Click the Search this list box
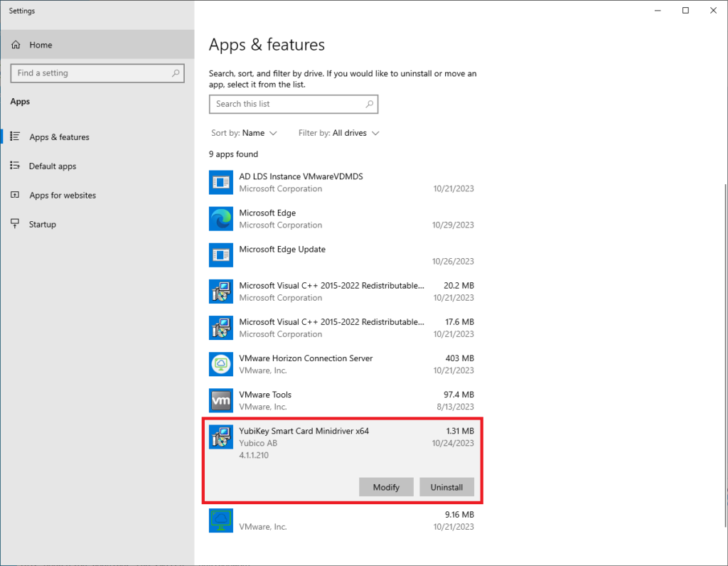This screenshot has height=566, width=728. (288, 104)
